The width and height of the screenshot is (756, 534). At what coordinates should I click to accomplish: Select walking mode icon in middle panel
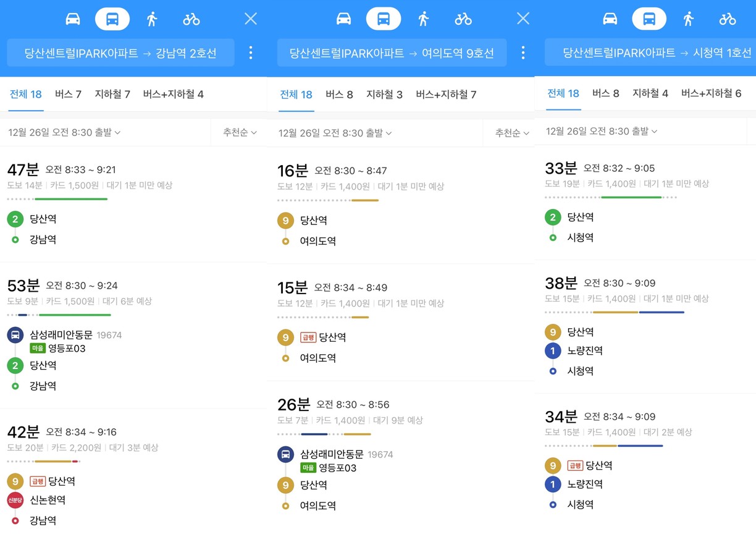[x=423, y=19]
